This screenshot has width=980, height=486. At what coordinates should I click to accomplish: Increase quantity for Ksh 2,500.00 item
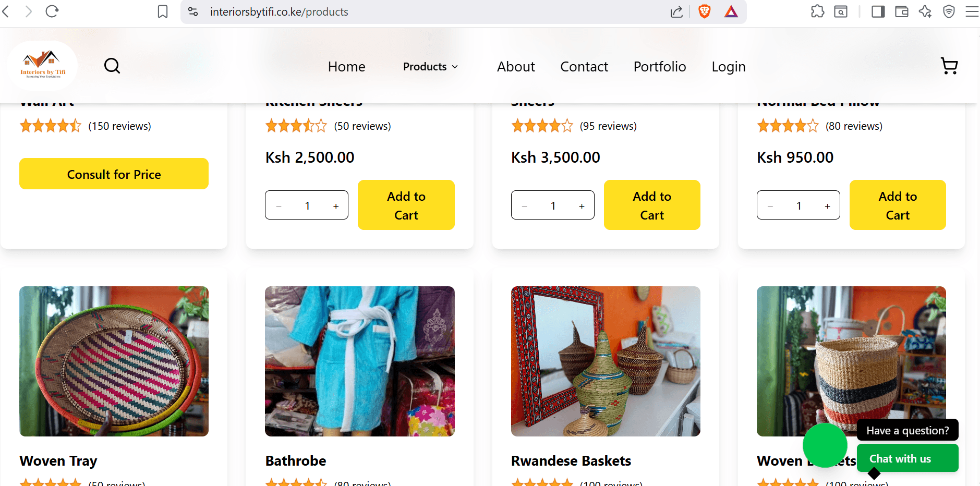(x=336, y=206)
